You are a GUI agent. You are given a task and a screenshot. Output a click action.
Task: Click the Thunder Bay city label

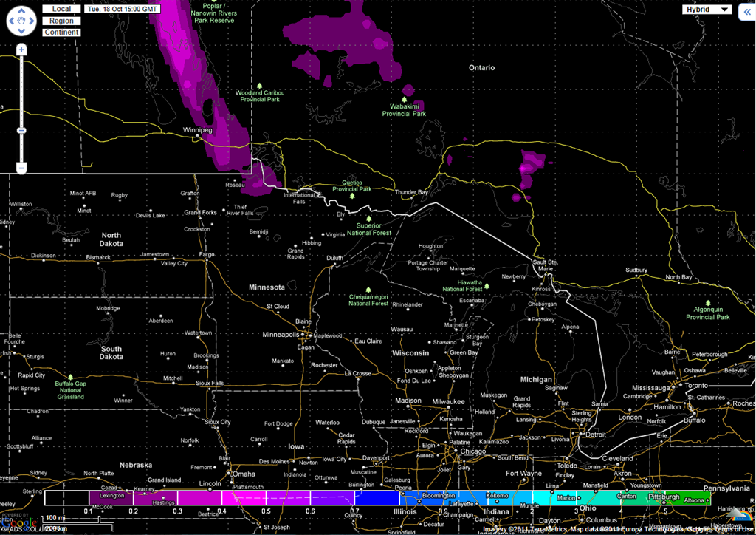point(411,192)
